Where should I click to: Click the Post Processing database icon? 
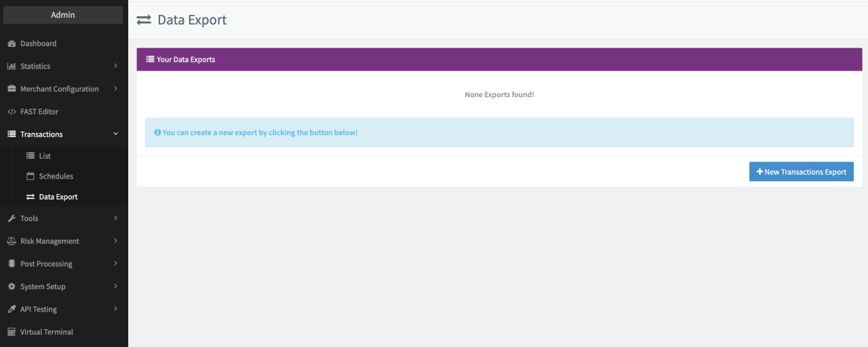pyautogui.click(x=12, y=263)
